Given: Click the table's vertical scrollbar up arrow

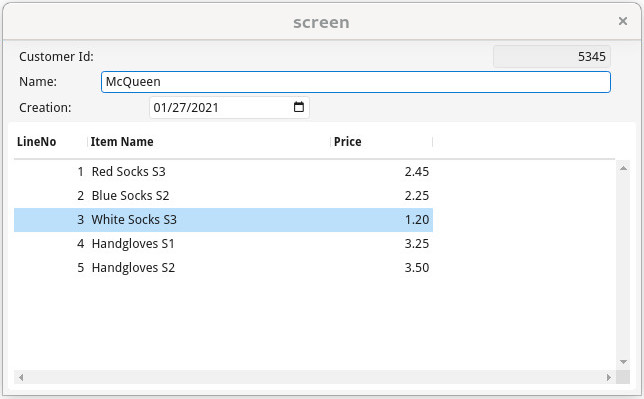Looking at the screenshot, I should (x=623, y=168).
